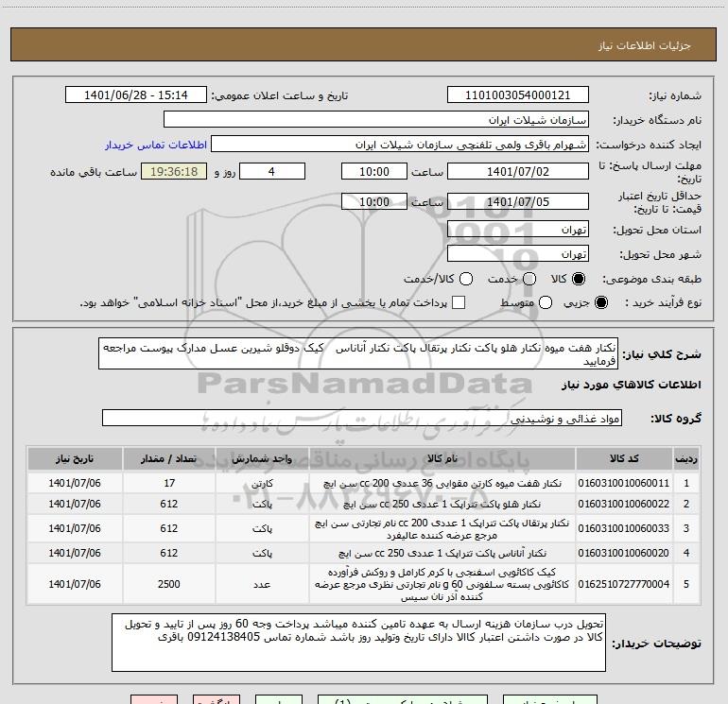This screenshot has width=728, height=704.
Task: Click the 1401/07/06 date in row 5
Action: click(75, 584)
